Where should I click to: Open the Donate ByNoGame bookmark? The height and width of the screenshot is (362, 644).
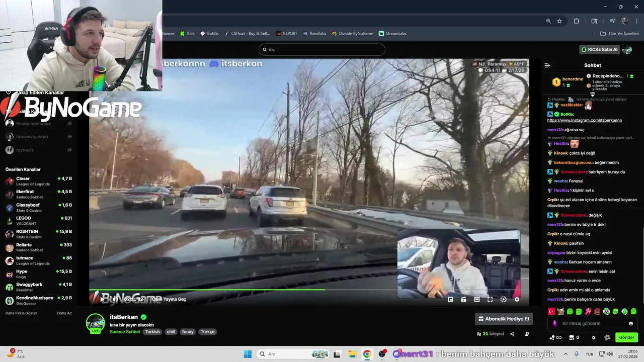coord(352,34)
